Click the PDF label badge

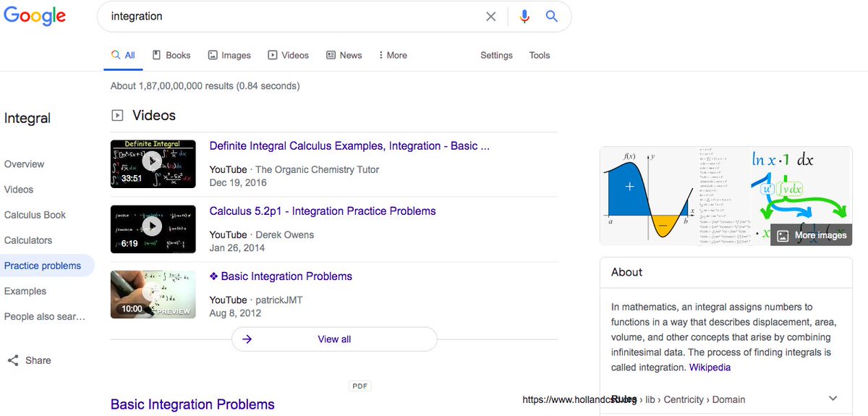tap(359, 386)
